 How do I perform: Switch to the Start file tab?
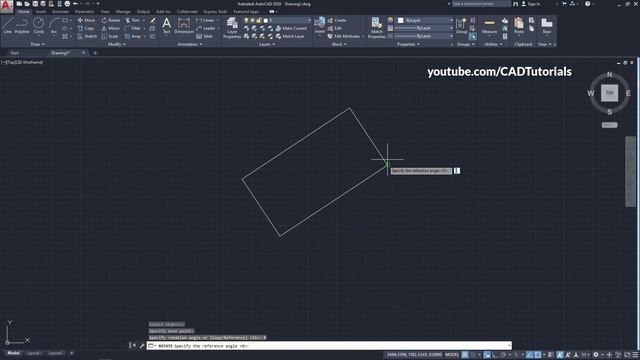[x=15, y=53]
